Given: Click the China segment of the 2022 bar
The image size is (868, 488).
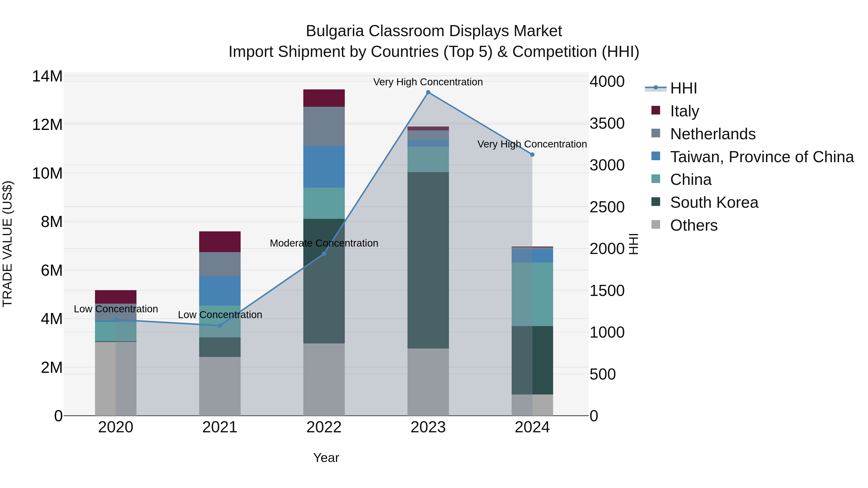Looking at the screenshot, I should pos(324,203).
